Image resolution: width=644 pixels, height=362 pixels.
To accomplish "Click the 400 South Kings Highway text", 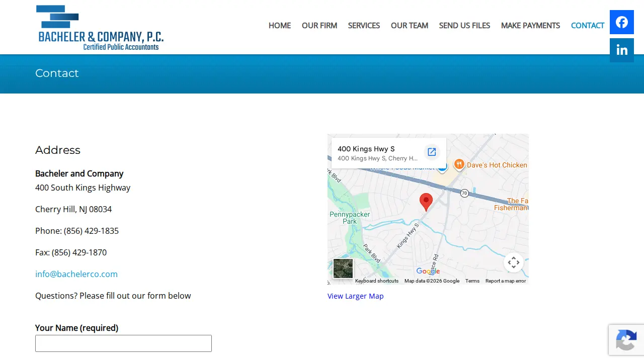I will 83,188.
